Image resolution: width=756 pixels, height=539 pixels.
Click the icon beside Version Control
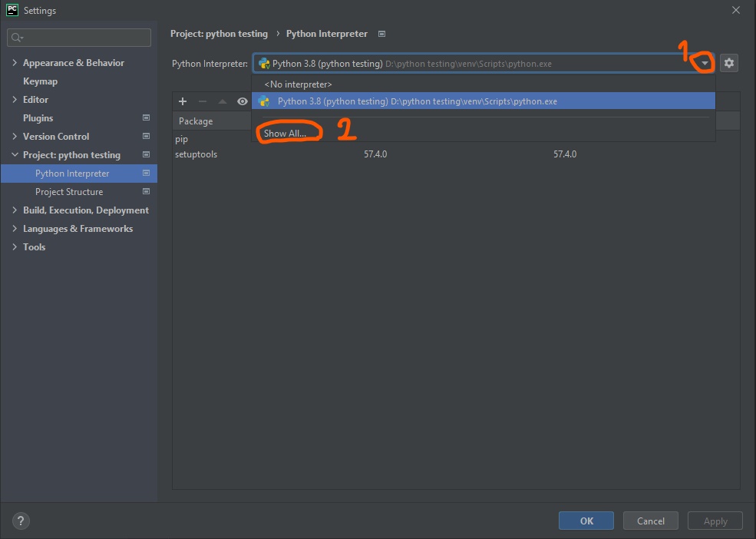146,137
